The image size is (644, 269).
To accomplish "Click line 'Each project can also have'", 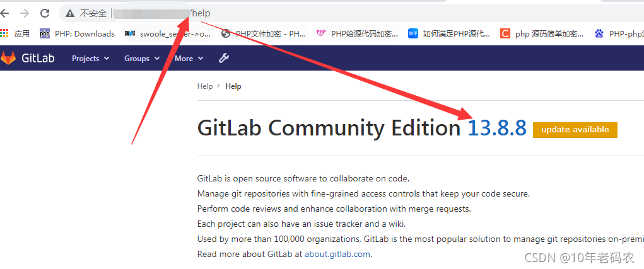I will click(x=302, y=224).
